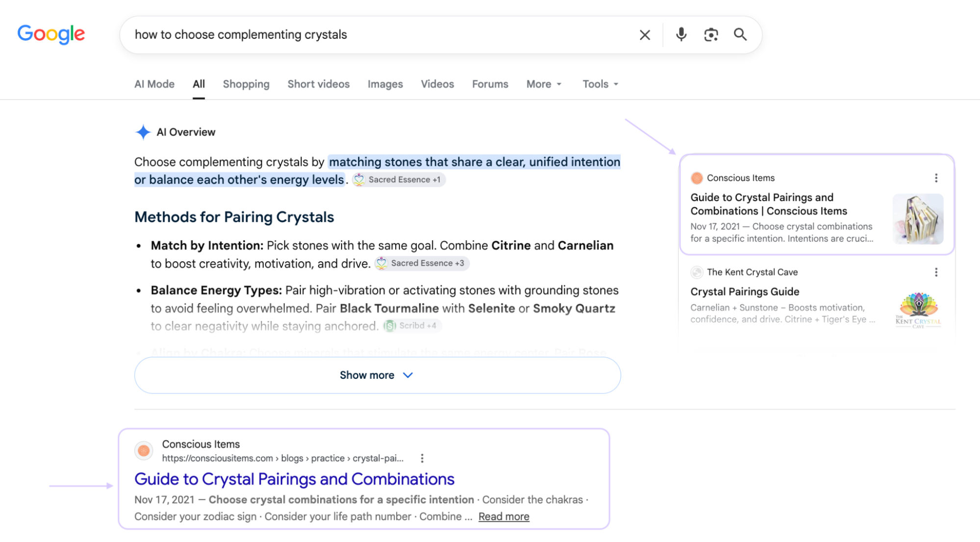This screenshot has height=542, width=980.
Task: Click the consciousitems.com breadcrumb URL
Action: pyautogui.click(x=282, y=458)
